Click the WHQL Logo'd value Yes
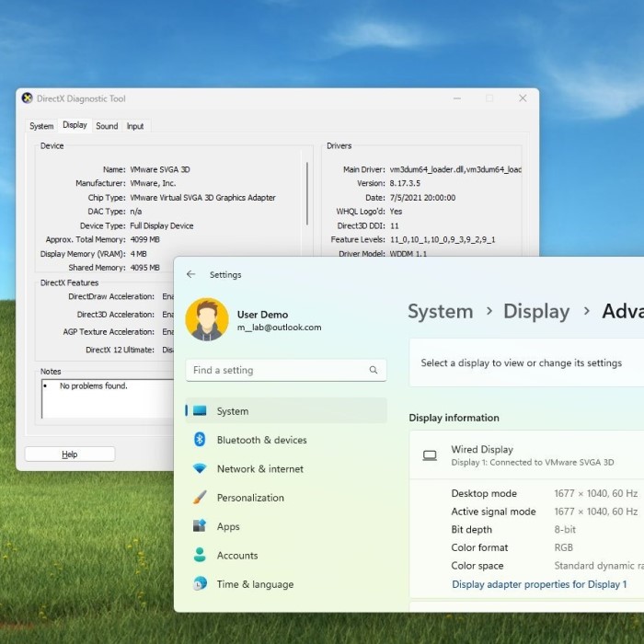The image size is (644, 644). point(396,212)
